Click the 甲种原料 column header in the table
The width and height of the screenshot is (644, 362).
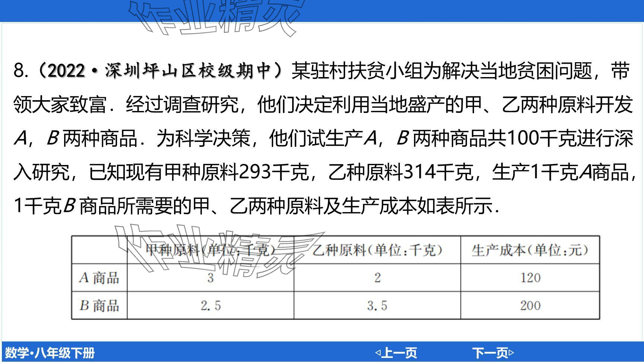click(x=211, y=250)
